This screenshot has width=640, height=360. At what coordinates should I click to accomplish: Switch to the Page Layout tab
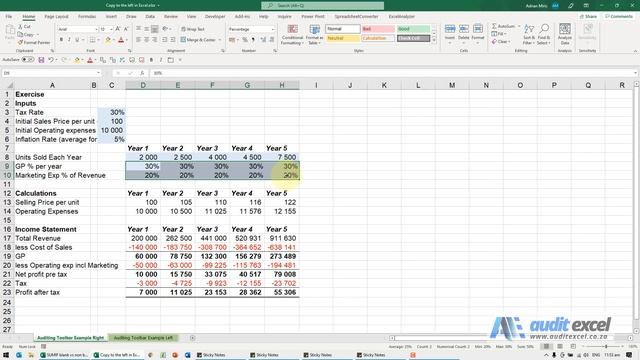pyautogui.click(x=56, y=17)
